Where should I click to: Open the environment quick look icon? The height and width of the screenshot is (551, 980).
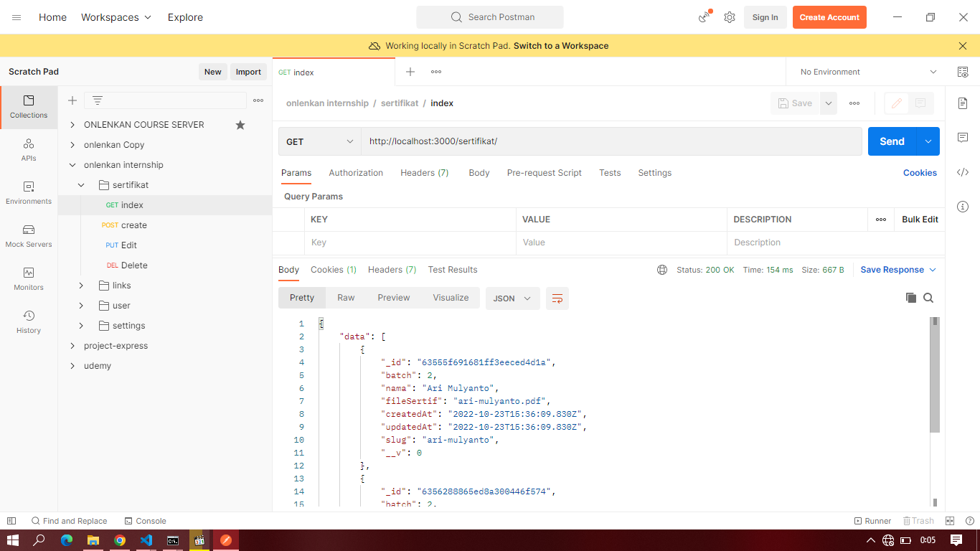tap(963, 72)
